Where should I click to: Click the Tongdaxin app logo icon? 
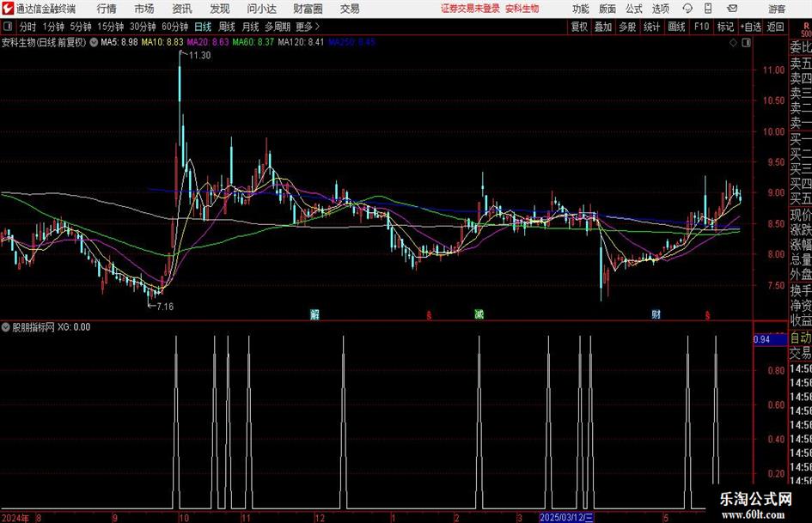[8, 9]
